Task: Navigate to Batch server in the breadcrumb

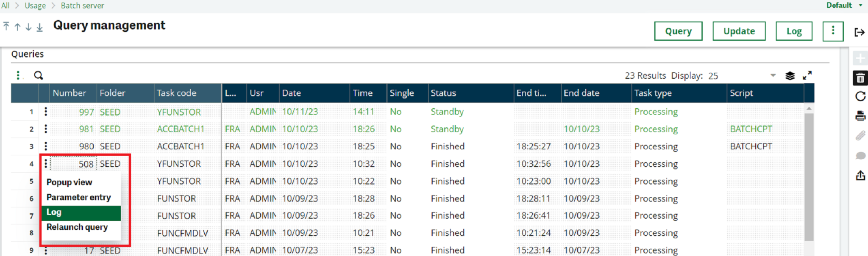Action: click(82, 6)
